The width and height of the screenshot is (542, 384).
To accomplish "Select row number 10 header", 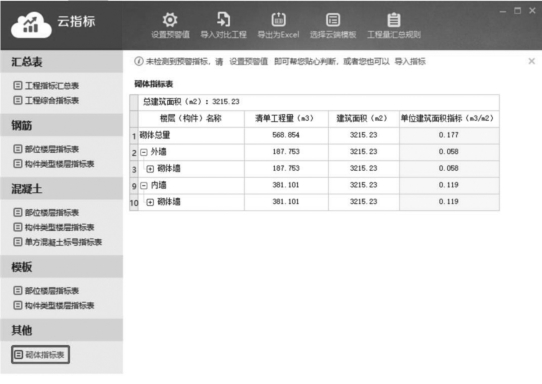I will (x=134, y=203).
